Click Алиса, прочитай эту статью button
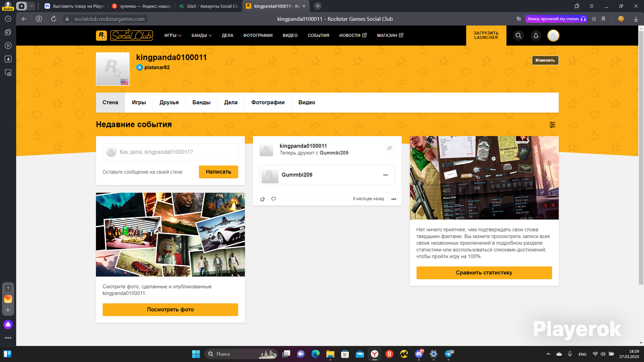This screenshot has height=362, width=644. (556, 19)
